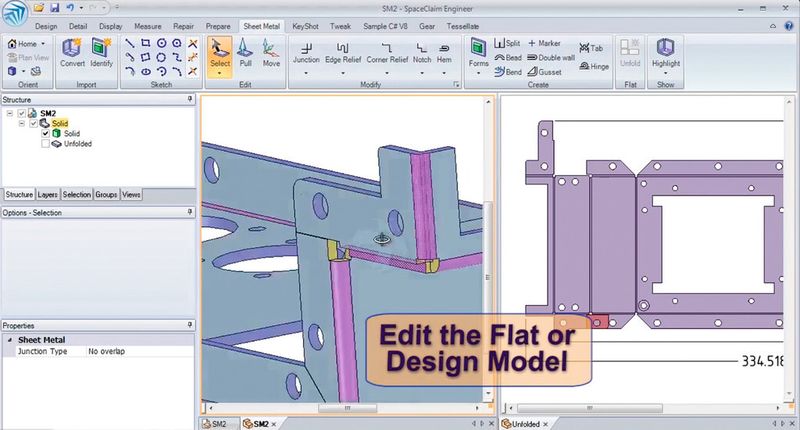Collapse the Solid component tree node
This screenshot has width=800, height=430.
click(x=21, y=123)
